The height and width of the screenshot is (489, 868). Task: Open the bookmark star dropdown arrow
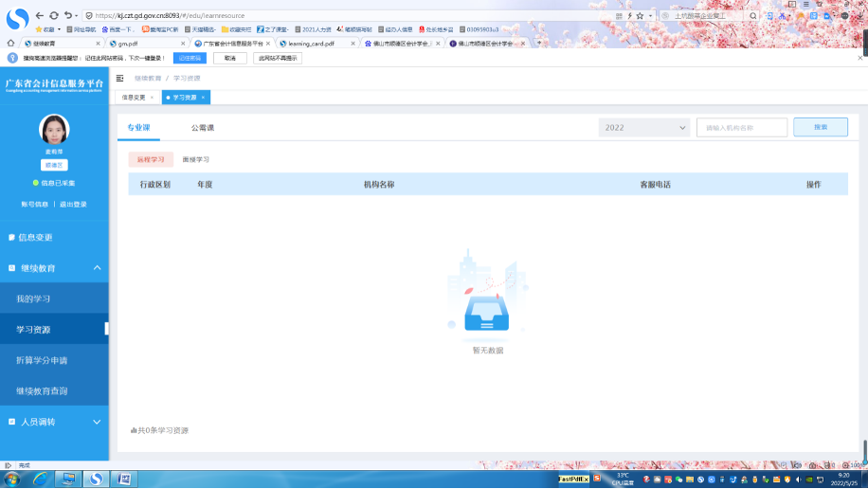pos(650,16)
